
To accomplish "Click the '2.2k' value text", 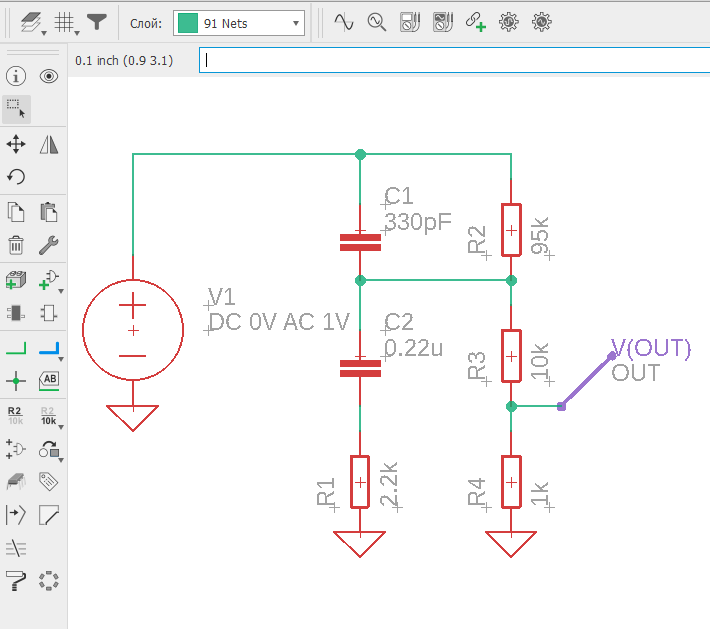I will tap(389, 484).
